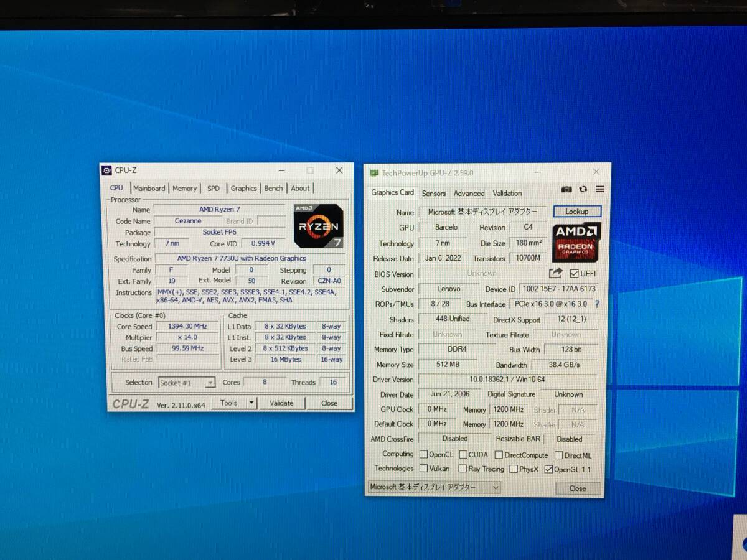This screenshot has height=560, width=747.
Task: Click the Subvendor value Lenovo
Action: 449,289
